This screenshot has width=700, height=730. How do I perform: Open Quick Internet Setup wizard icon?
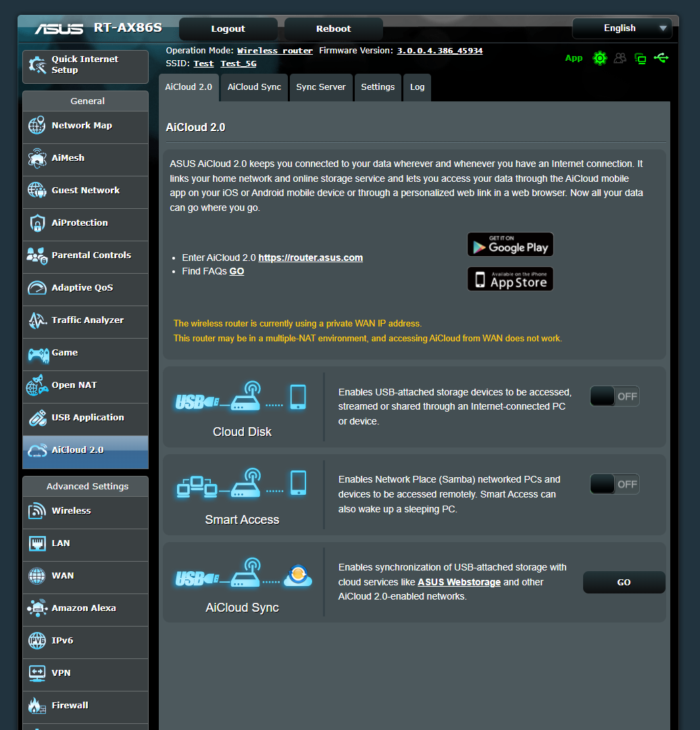point(36,65)
